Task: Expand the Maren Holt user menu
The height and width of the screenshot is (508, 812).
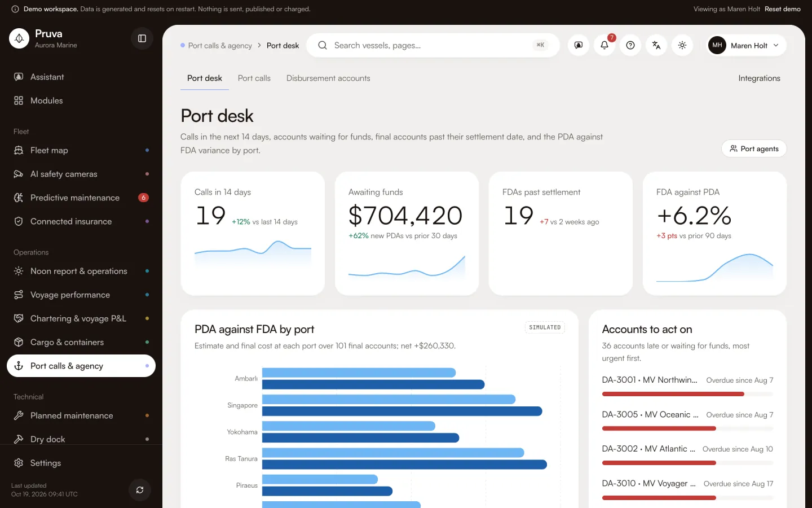Action: (x=747, y=45)
